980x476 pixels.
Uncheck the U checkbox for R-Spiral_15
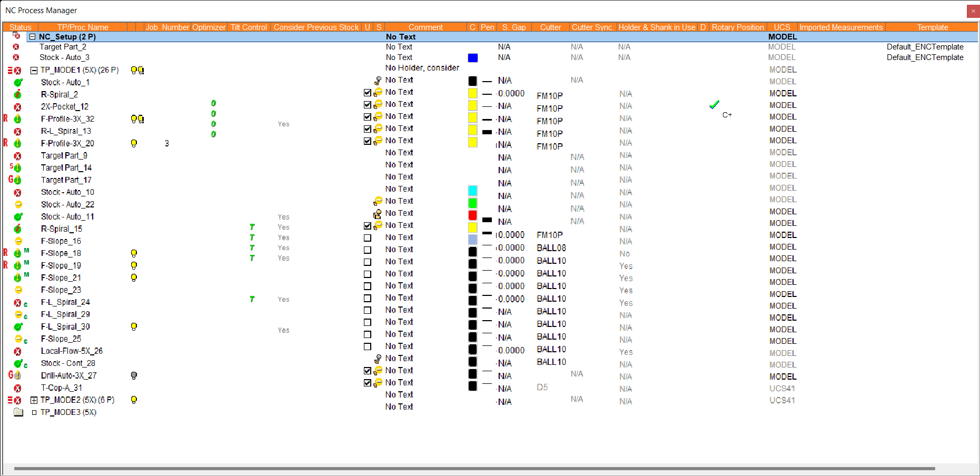(x=368, y=226)
